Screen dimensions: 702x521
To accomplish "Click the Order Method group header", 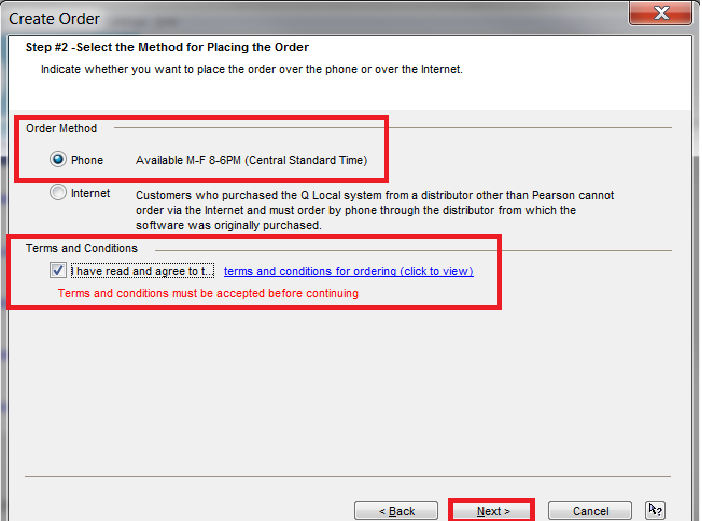I will [x=62, y=128].
